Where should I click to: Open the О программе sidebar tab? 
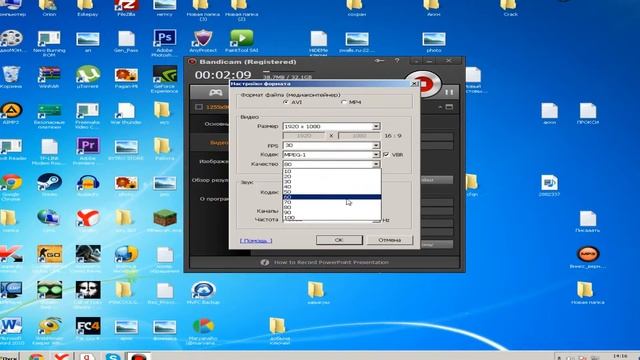pos(214,199)
